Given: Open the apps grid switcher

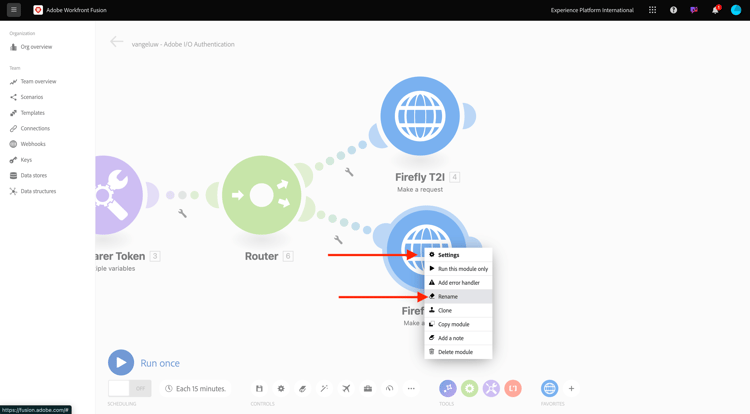Looking at the screenshot, I should [x=652, y=10].
